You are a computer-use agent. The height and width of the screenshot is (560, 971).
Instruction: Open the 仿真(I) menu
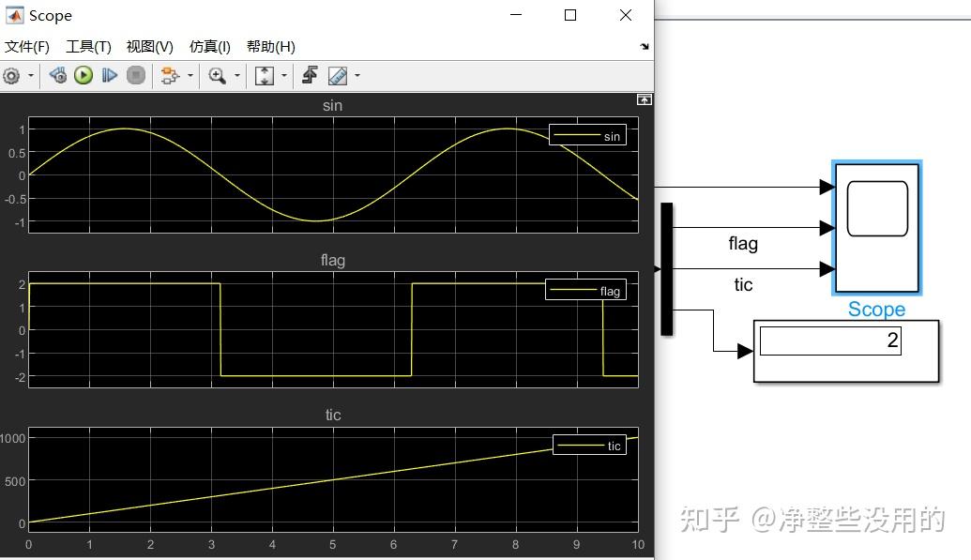click(208, 46)
